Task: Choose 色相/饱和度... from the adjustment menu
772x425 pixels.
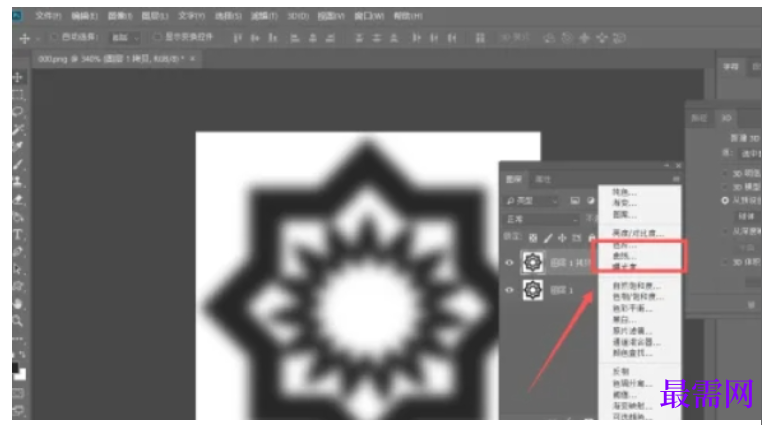Action: pyautogui.click(x=640, y=297)
